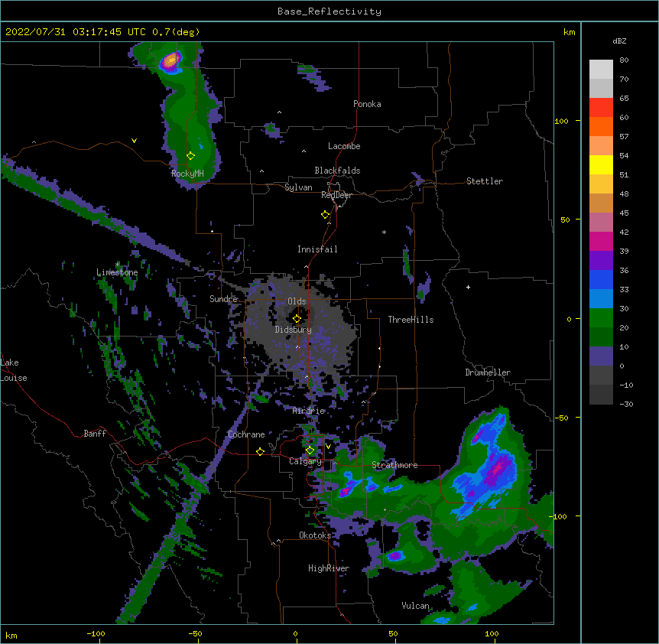The image size is (659, 644).
Task: Click the Lake Louise label
Action: point(14,370)
